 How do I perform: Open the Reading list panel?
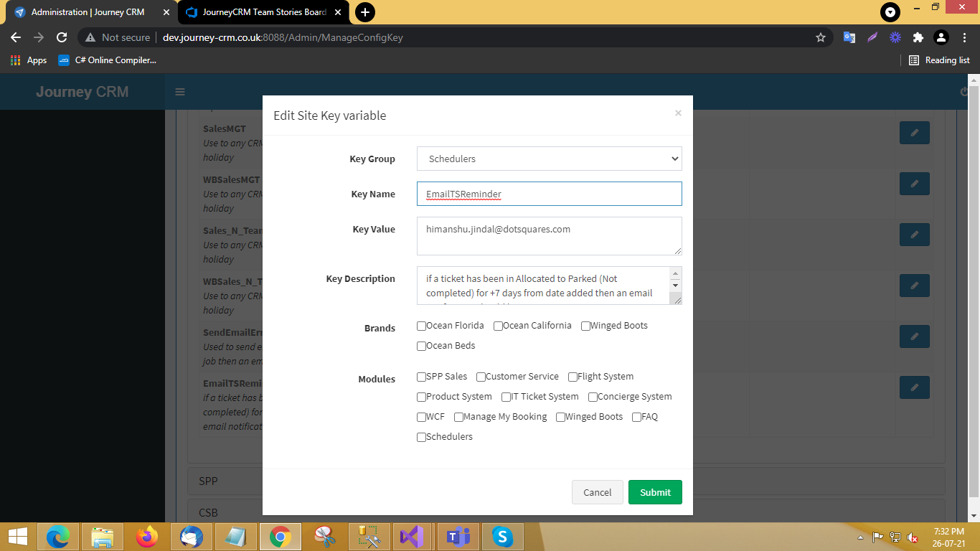[x=939, y=60]
